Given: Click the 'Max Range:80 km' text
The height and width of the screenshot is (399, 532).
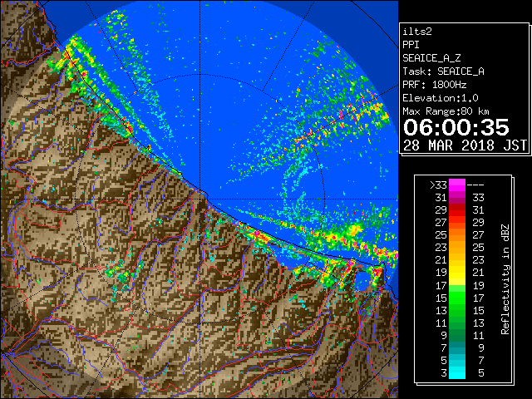Looking at the screenshot, I should pyautogui.click(x=446, y=111).
